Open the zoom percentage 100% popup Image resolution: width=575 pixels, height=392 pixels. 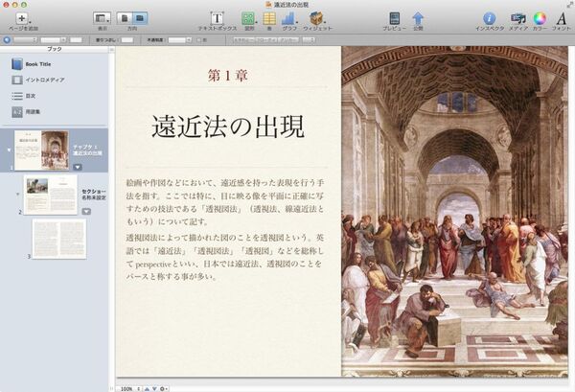130,389
